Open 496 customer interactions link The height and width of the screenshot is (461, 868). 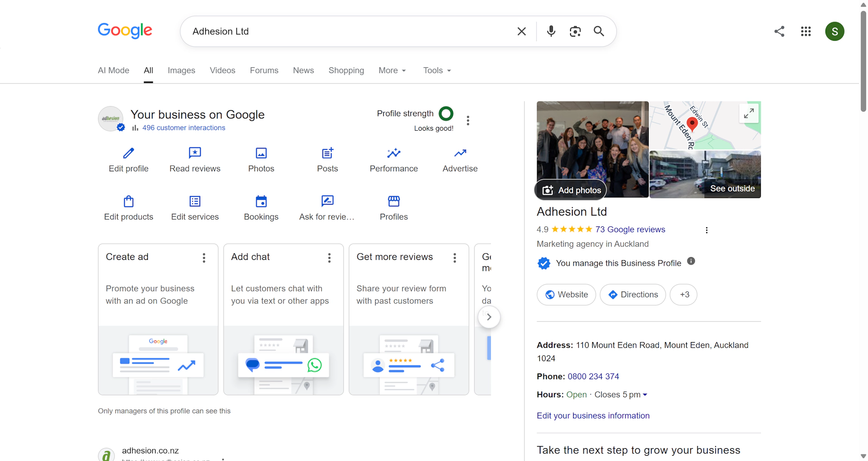[x=184, y=128]
